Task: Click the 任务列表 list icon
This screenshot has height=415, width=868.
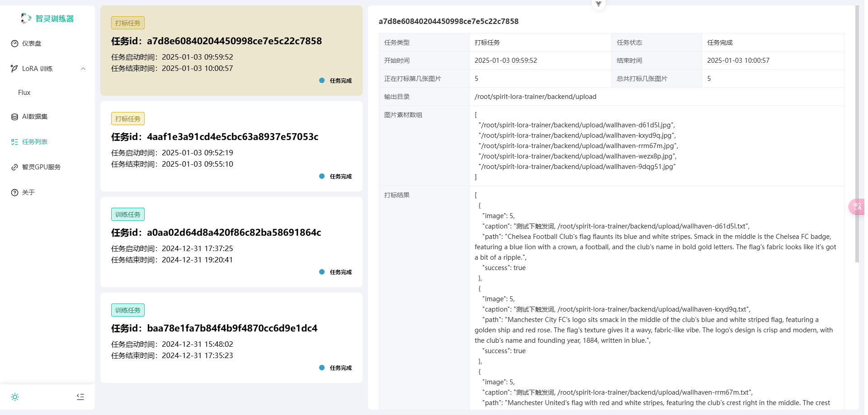Action: tap(14, 142)
